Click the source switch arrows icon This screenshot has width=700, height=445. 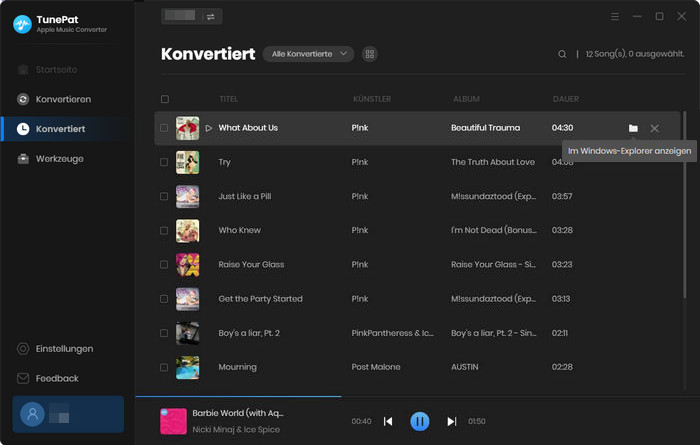[x=211, y=17]
